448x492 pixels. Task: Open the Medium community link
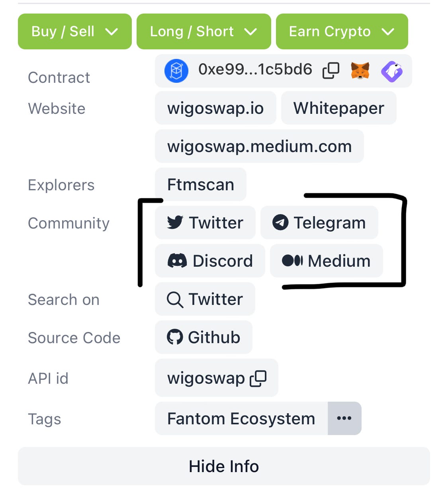[x=326, y=261]
